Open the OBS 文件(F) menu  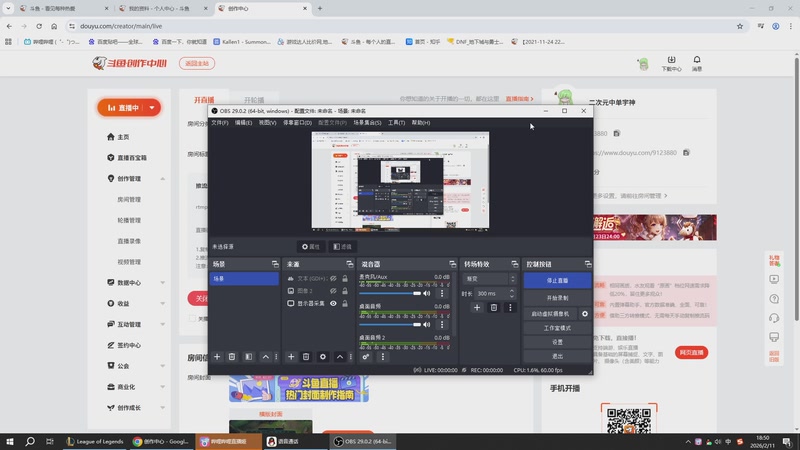click(220, 122)
